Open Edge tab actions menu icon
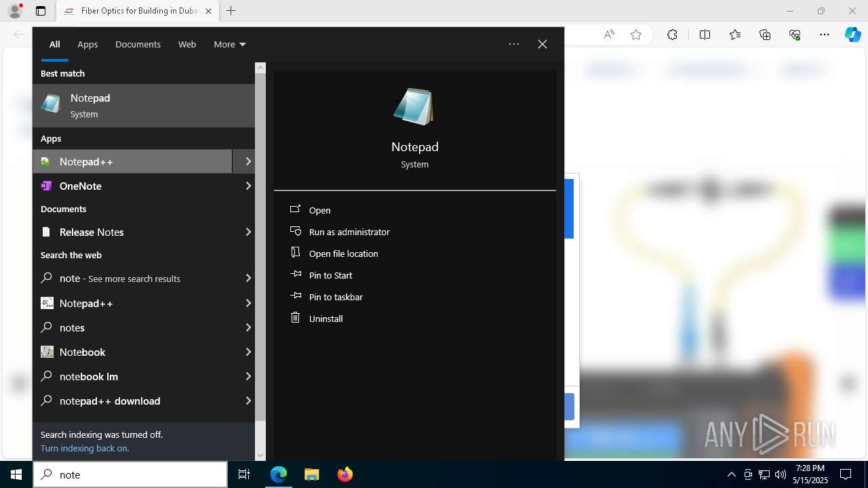This screenshot has height=488, width=868. [x=41, y=11]
